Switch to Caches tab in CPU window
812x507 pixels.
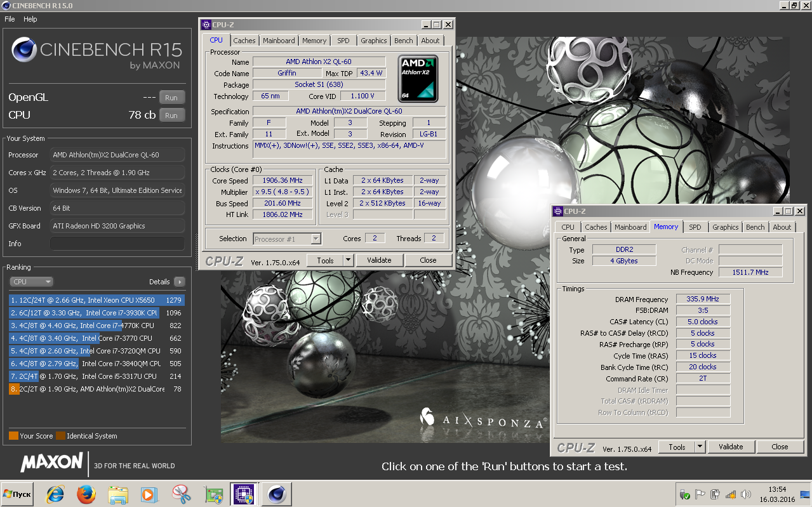(x=244, y=41)
